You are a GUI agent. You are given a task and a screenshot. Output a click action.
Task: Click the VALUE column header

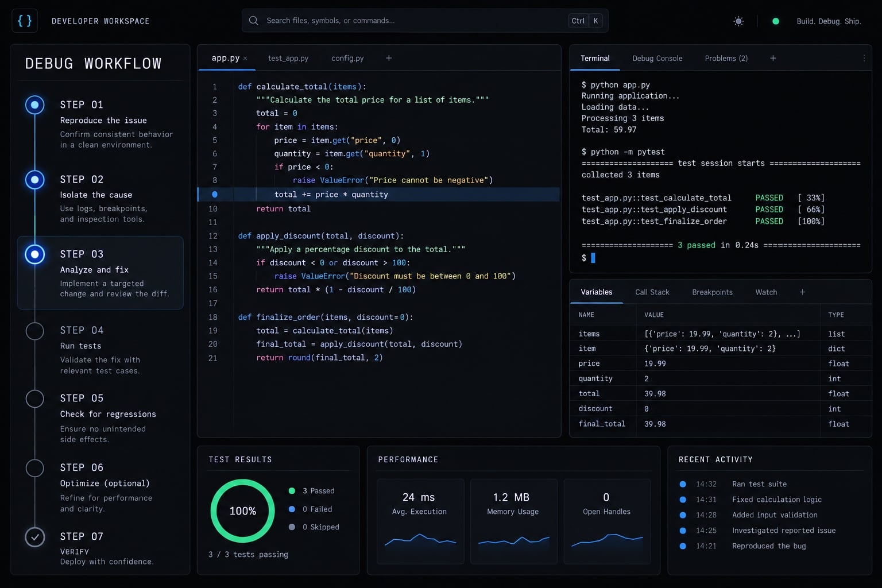(654, 315)
